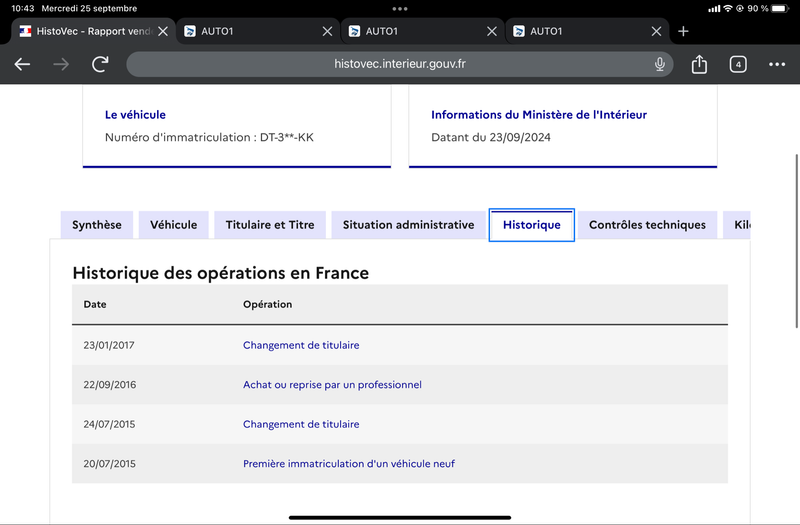Add a new tab with the plus icon
The width and height of the screenshot is (800, 525).
[683, 32]
